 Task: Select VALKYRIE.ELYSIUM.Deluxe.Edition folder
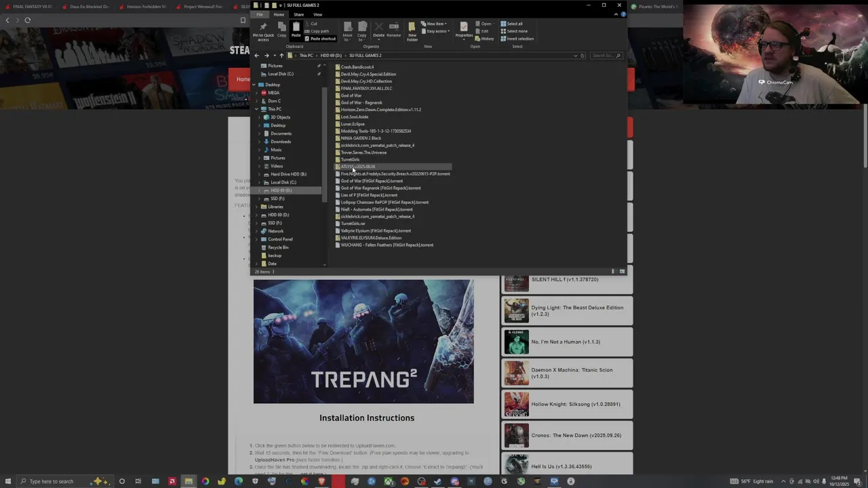click(370, 238)
